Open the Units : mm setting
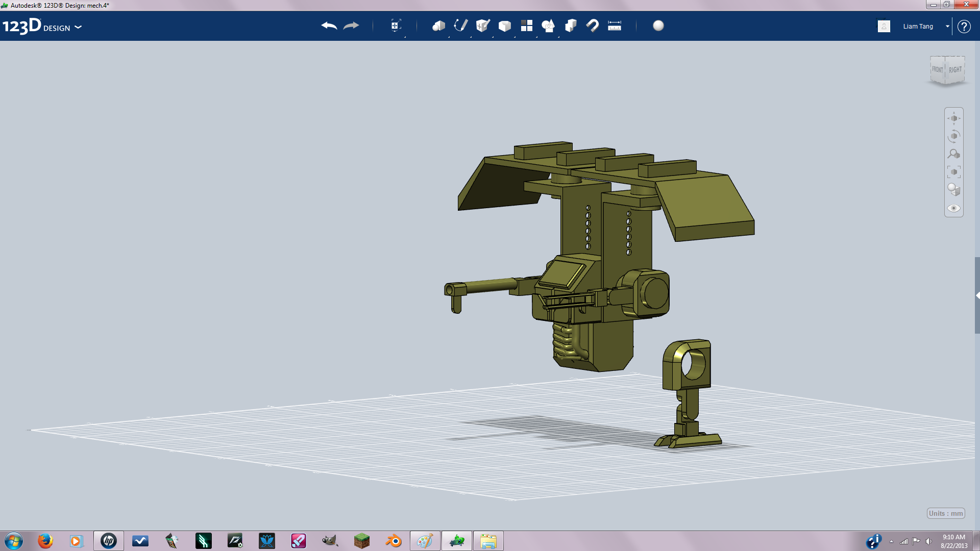Image resolution: width=980 pixels, height=551 pixels. (946, 513)
